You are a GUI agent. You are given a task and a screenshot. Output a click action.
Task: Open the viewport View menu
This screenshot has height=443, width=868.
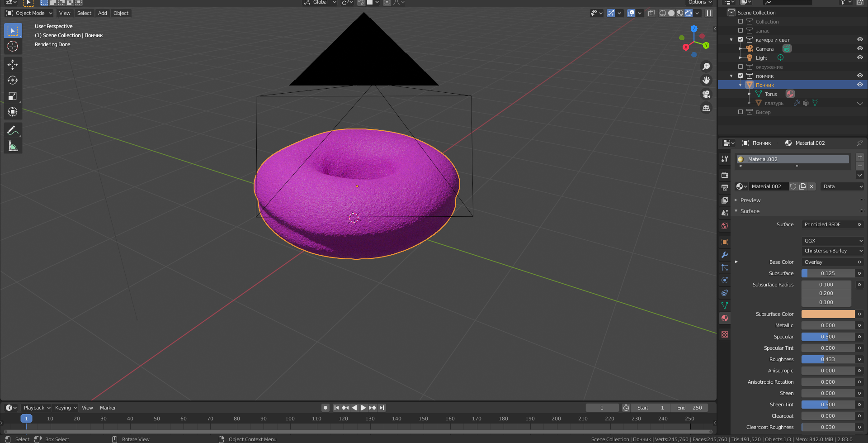pyautogui.click(x=65, y=13)
